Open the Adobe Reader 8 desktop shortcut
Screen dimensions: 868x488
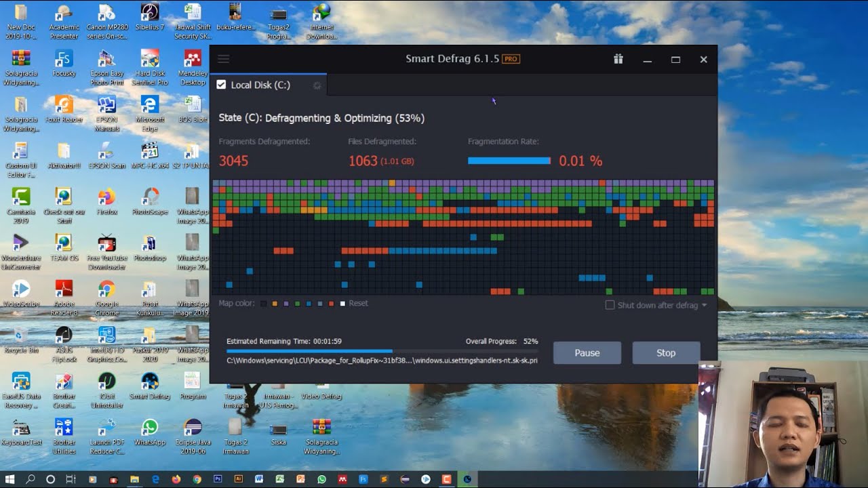pos(64,298)
